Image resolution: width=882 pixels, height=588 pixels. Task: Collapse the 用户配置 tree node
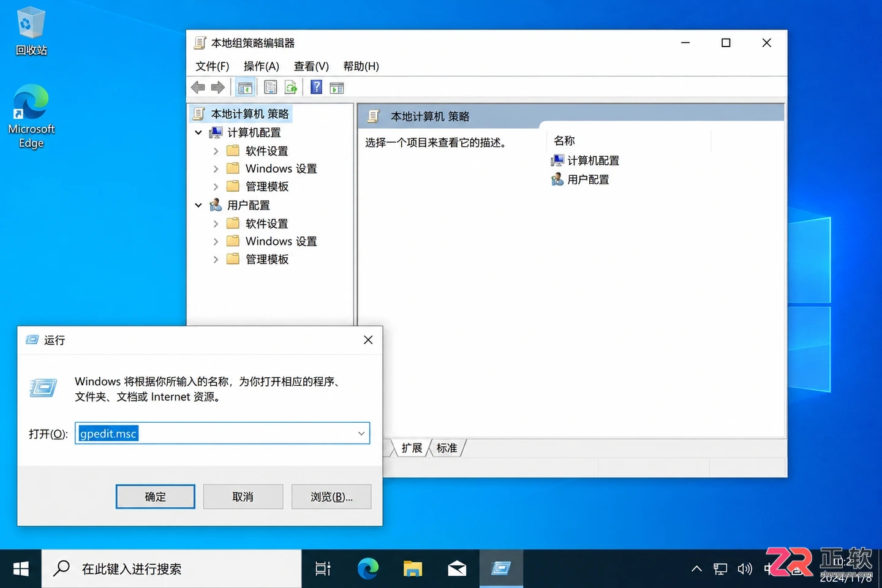point(198,205)
